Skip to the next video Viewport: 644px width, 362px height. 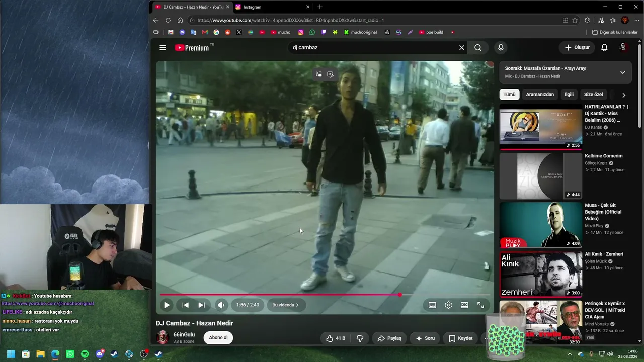(201, 305)
